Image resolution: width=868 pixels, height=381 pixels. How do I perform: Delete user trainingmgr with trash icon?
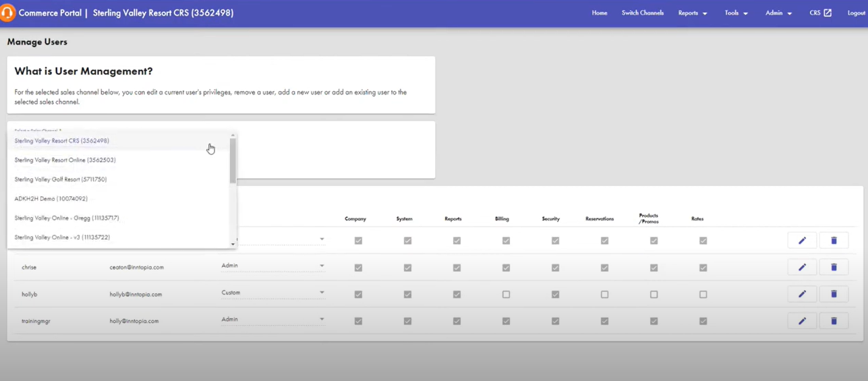834,321
